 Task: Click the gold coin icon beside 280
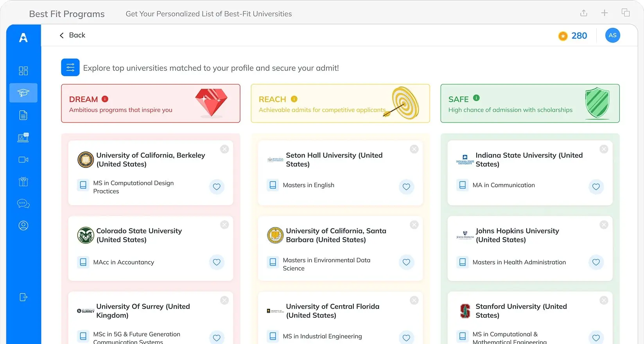pos(563,36)
